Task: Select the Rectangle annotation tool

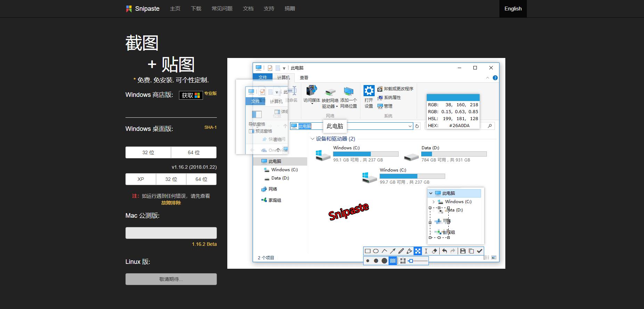Action: pyautogui.click(x=367, y=251)
